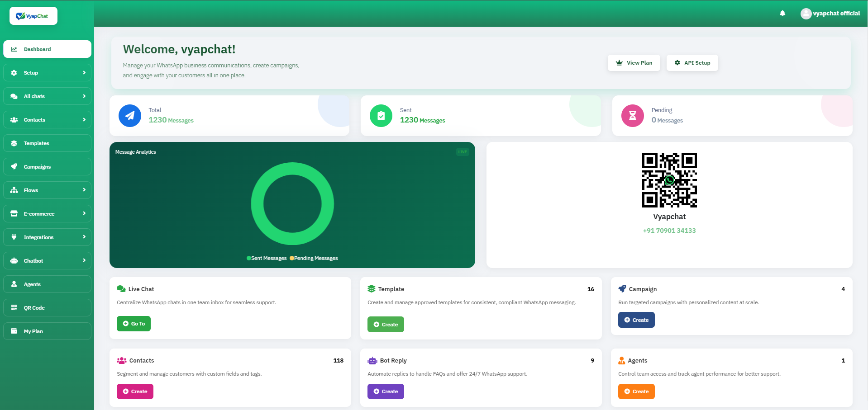The width and height of the screenshot is (868, 410).
Task: Click the Message Analytics heading
Action: click(135, 152)
